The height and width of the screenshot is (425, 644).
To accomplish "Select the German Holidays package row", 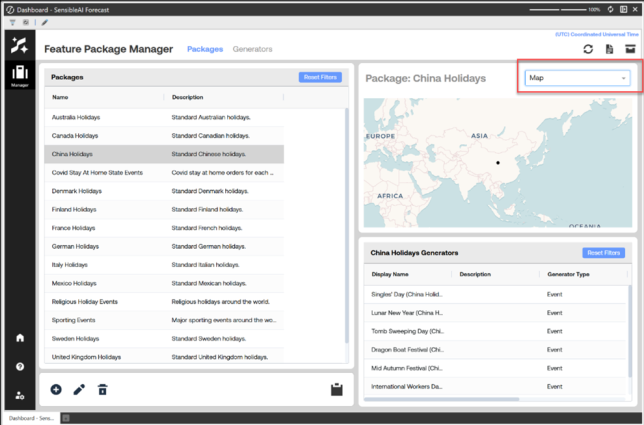I will coord(164,246).
